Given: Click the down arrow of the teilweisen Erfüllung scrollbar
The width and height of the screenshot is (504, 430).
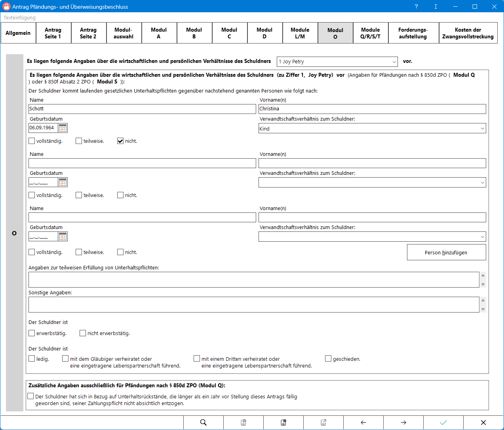Looking at the screenshot, I should [483, 284].
